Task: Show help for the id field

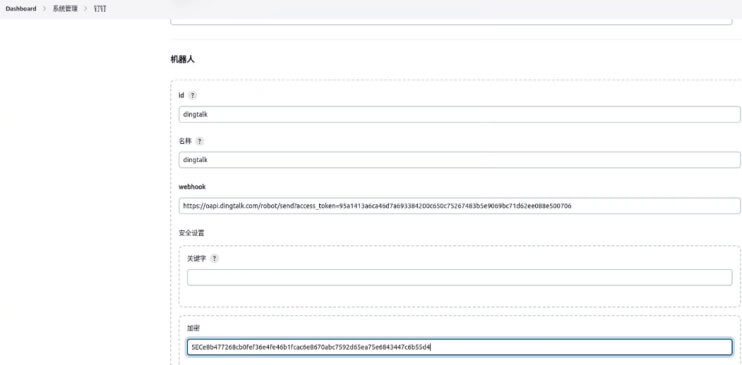Action: tap(192, 95)
